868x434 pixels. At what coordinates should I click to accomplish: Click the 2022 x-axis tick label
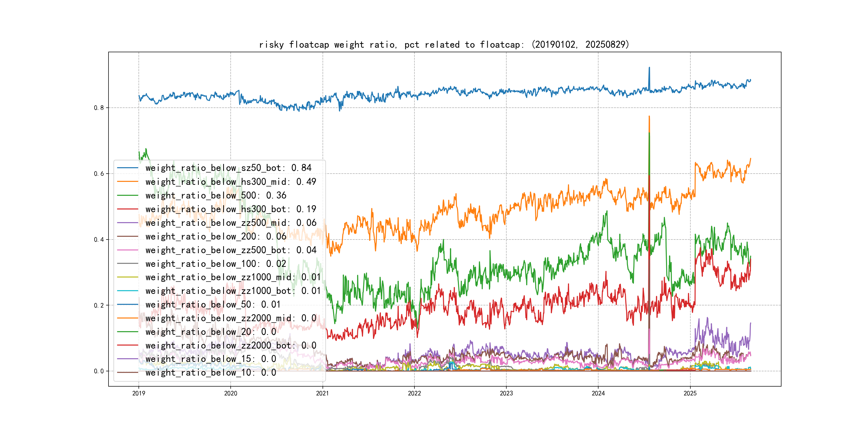tap(414, 393)
